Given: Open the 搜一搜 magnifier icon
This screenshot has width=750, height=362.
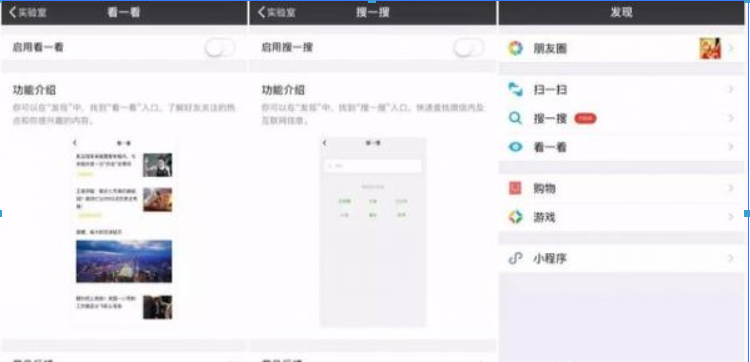Looking at the screenshot, I should (515, 118).
